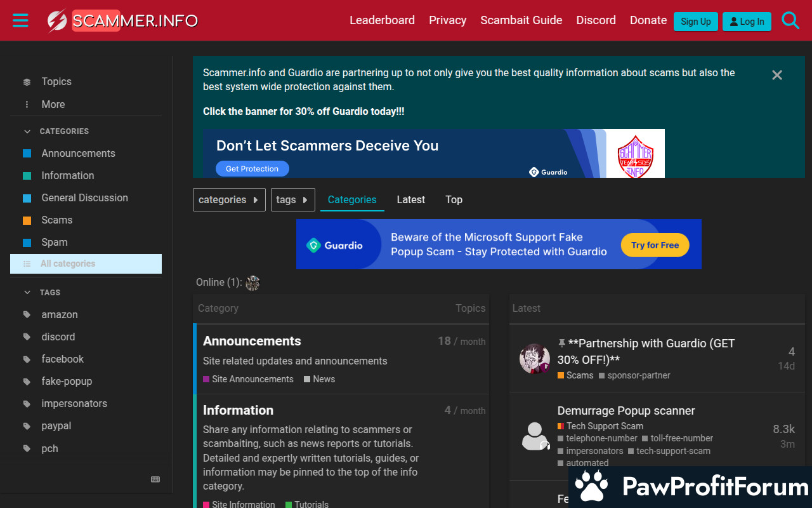Screen dimensions: 812x508
Task: Click the online user avatar
Action: [253, 283]
